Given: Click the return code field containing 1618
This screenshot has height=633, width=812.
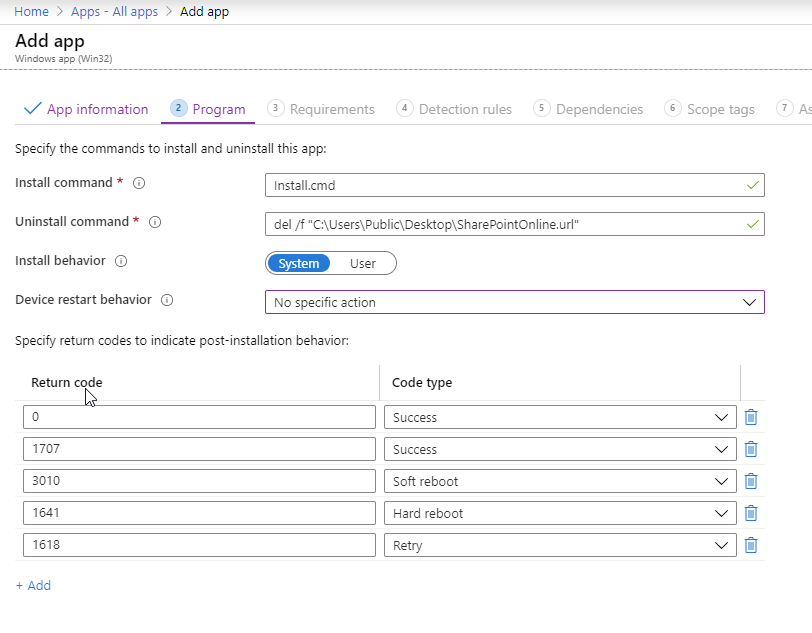Looking at the screenshot, I should tap(199, 545).
